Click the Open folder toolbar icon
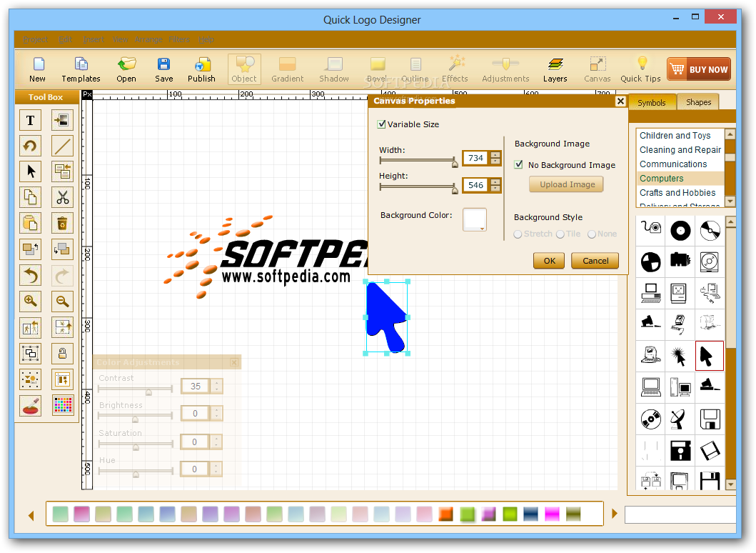 coord(126,70)
